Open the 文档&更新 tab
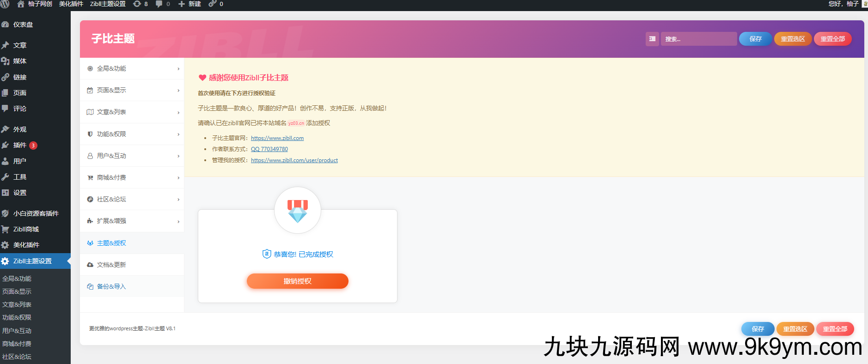The height and width of the screenshot is (364, 868). click(132, 265)
